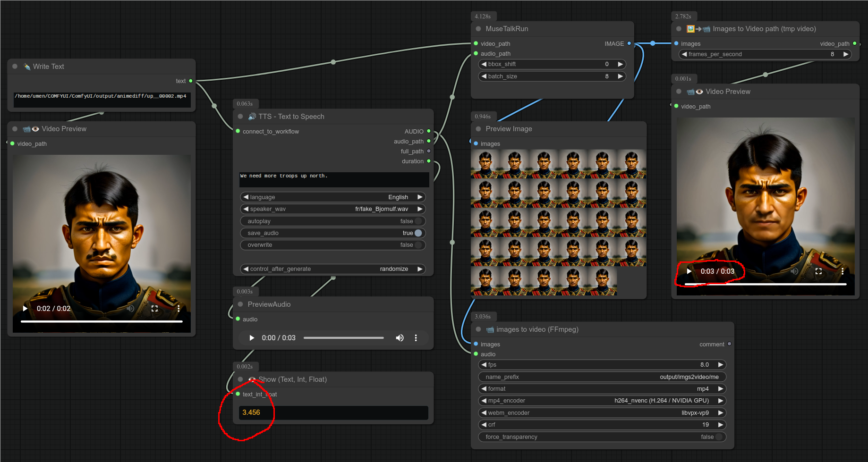This screenshot has width=868, height=462.
Task: Decrease frames_per_second with left arrow
Action: point(684,54)
